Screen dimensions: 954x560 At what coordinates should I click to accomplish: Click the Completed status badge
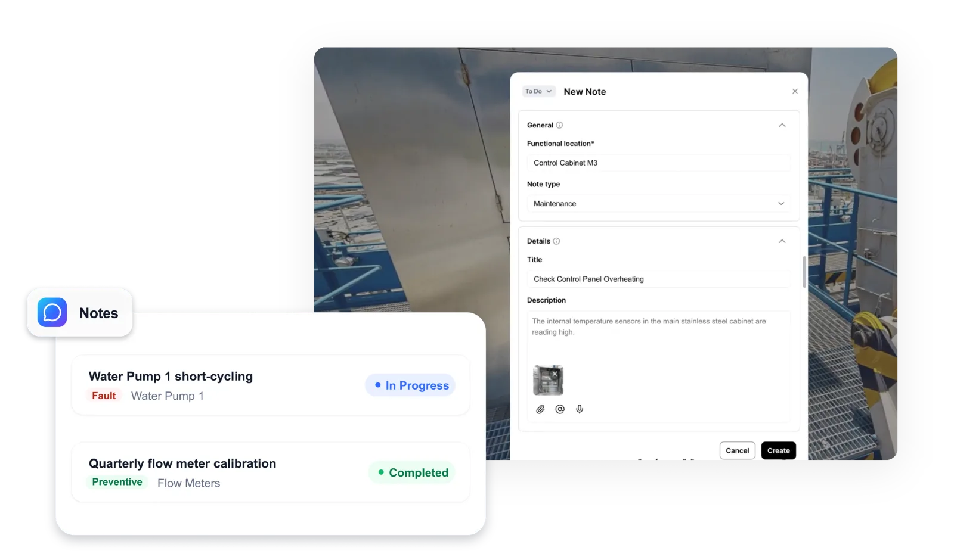coord(412,472)
